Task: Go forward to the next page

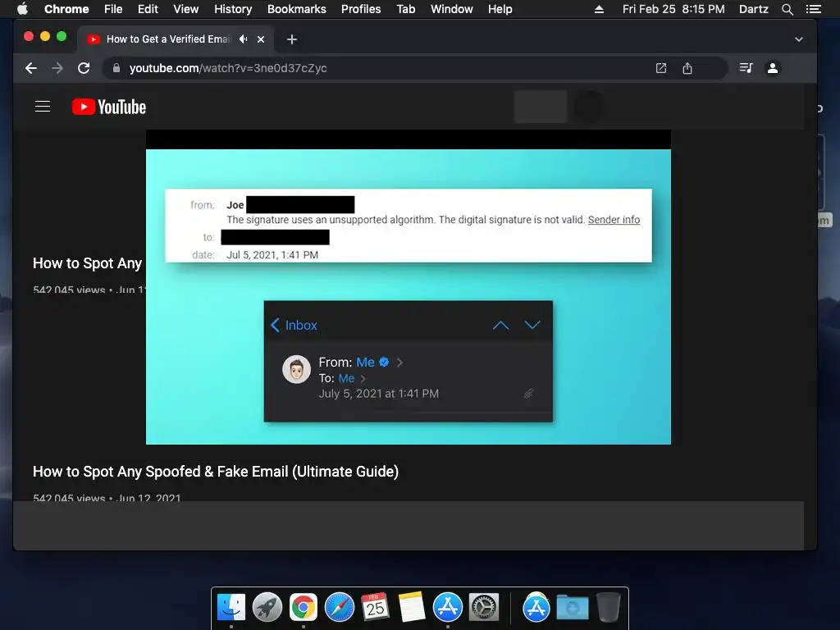Action: click(x=57, y=68)
